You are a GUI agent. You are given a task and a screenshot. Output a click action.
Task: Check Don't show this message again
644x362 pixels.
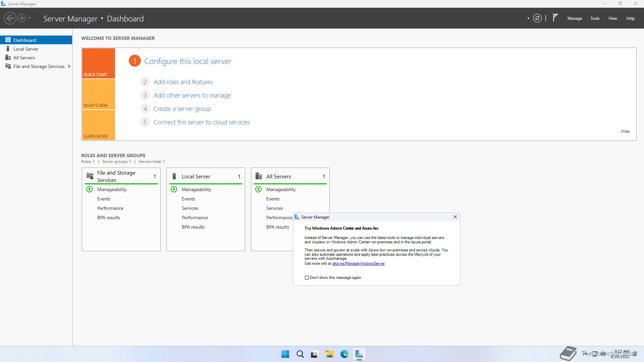(x=307, y=278)
